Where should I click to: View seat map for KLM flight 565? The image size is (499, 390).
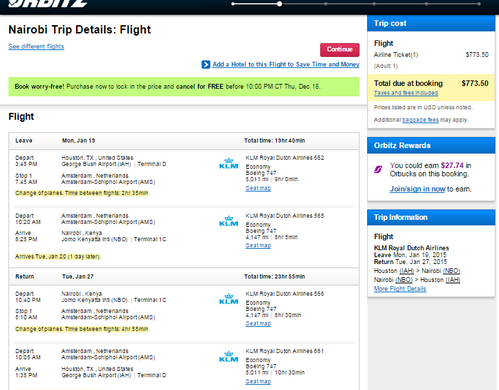click(258, 246)
